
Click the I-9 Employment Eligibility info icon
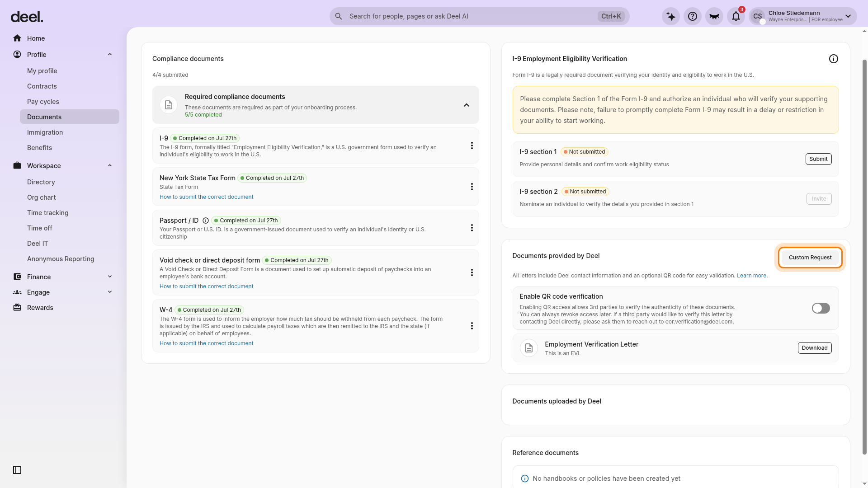tap(834, 59)
